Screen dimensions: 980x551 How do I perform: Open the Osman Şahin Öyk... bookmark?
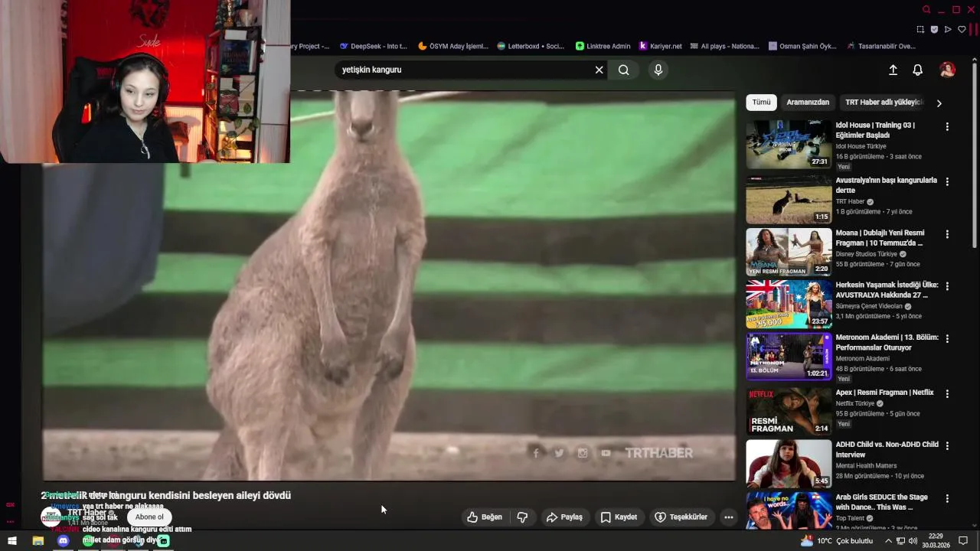[x=802, y=46]
